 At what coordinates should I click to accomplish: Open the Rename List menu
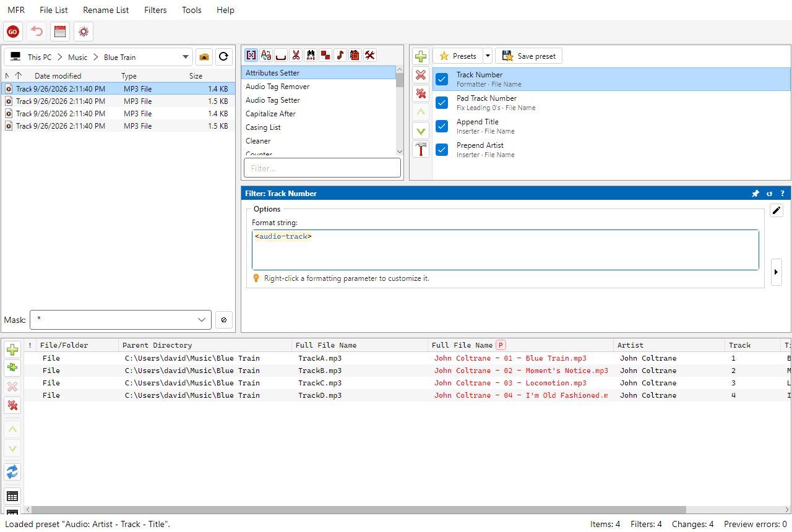[106, 10]
